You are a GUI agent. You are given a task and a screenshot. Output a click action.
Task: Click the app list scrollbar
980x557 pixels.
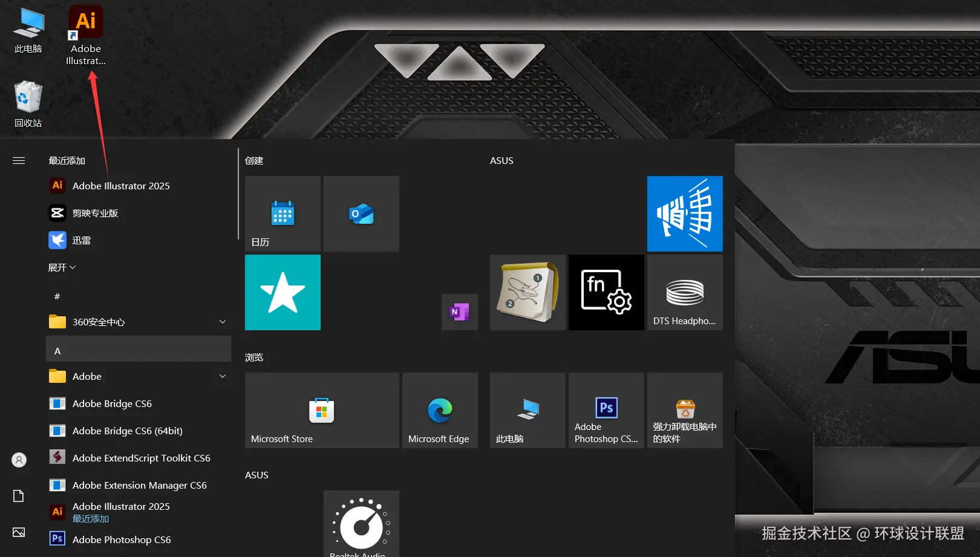coord(238,194)
